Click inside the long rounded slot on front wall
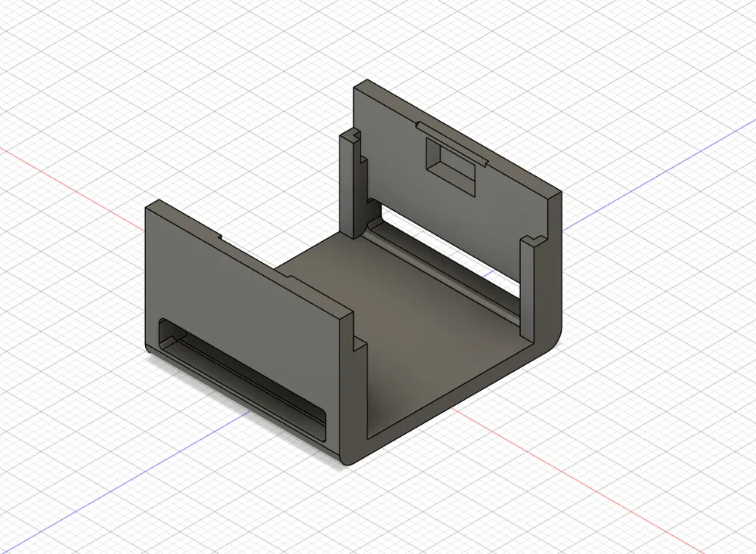Viewport: 756px width, 554px height. click(x=243, y=380)
